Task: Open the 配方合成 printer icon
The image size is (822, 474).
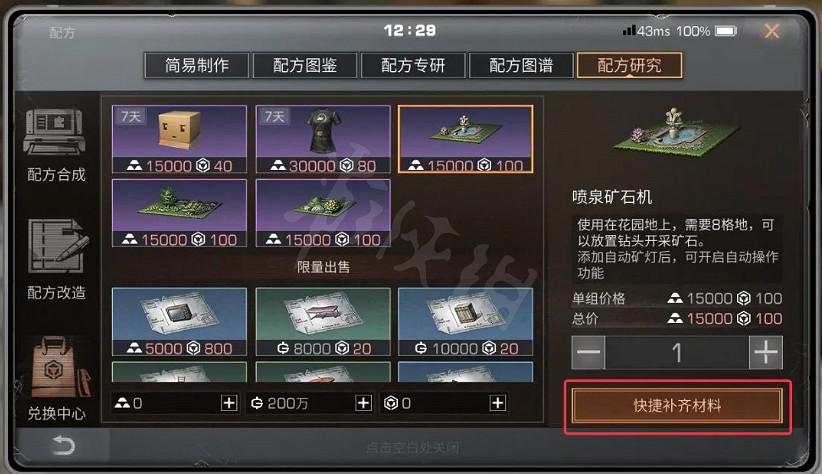Action: click(55, 133)
